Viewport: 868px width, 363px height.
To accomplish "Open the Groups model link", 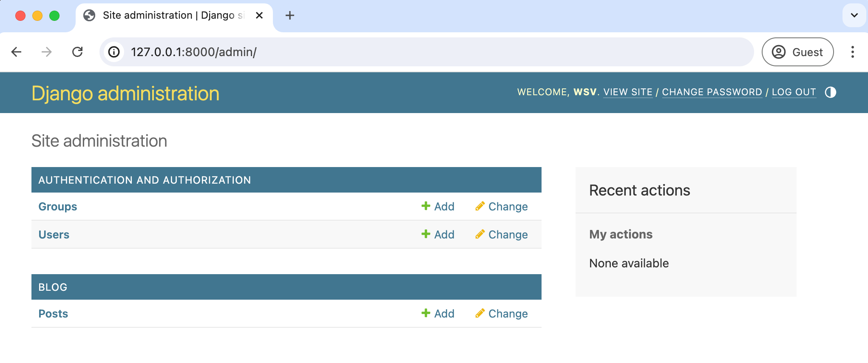I will (58, 207).
